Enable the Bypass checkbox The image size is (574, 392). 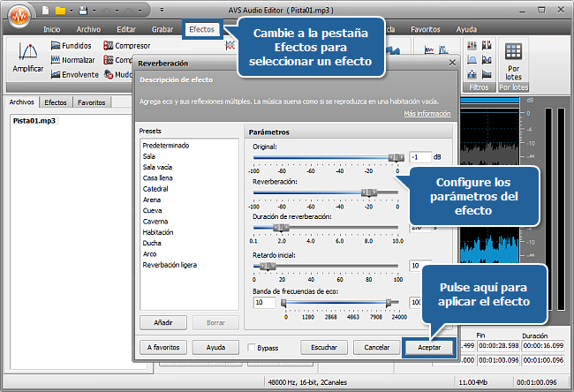tap(252, 348)
